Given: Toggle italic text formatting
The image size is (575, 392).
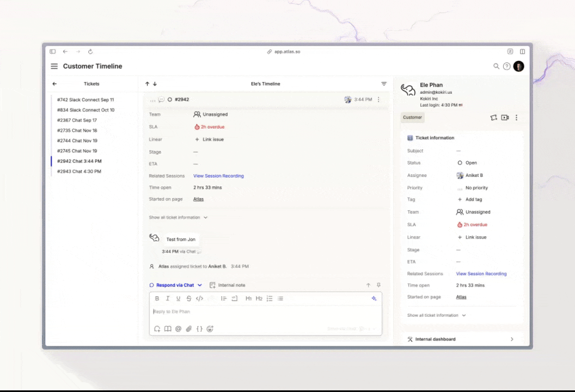Looking at the screenshot, I should (x=168, y=298).
